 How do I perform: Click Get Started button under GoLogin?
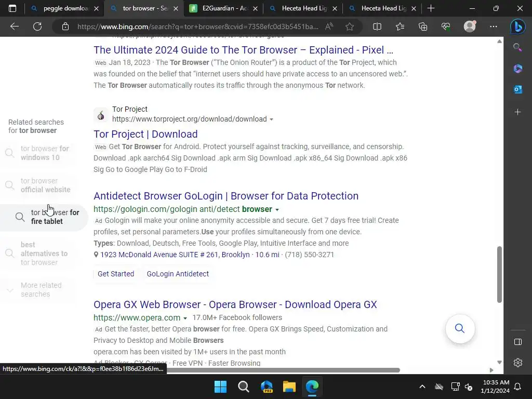(116, 274)
